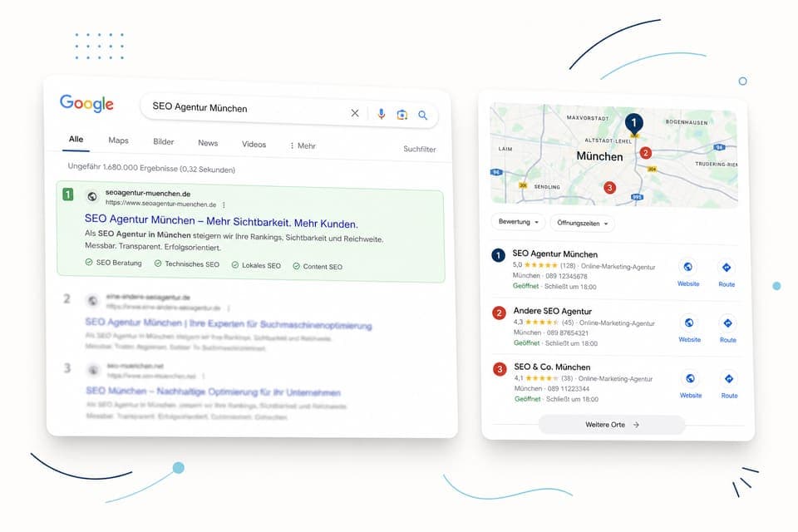798x532 pixels.
Task: Open the result 'SEO Agentur München – Mehr Sichtbarkeit. Mehr Kunden.'
Action: (x=221, y=221)
